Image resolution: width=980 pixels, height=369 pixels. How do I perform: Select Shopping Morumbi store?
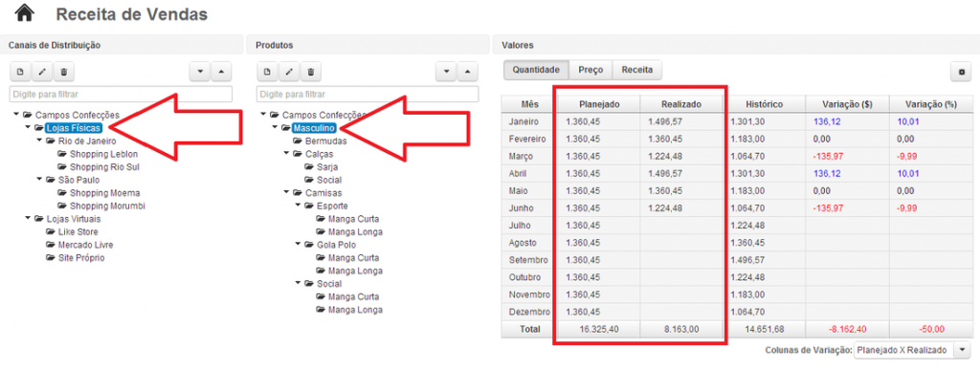coord(107,206)
